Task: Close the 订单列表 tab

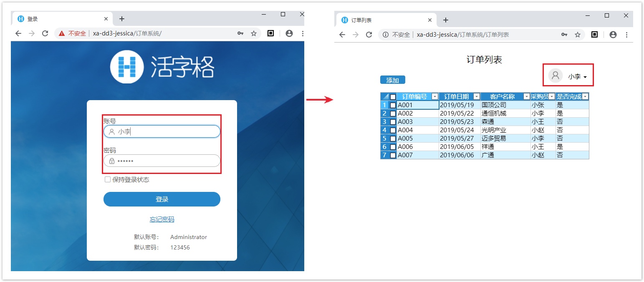Action: pos(430,20)
